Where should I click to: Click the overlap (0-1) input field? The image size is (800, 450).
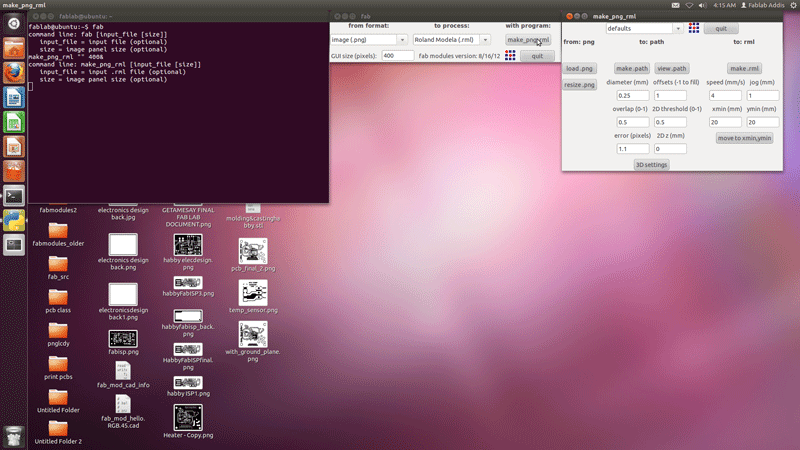tap(633, 122)
